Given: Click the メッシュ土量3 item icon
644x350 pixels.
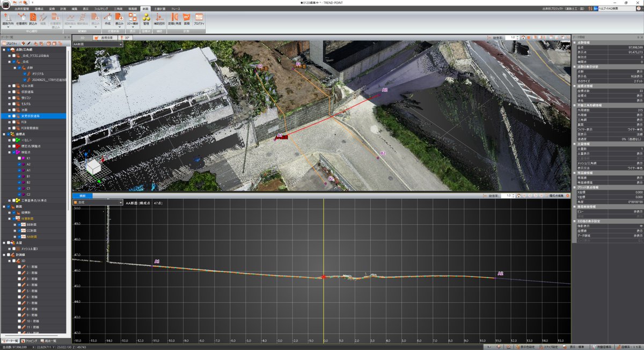Looking at the screenshot, I should coord(18,249).
